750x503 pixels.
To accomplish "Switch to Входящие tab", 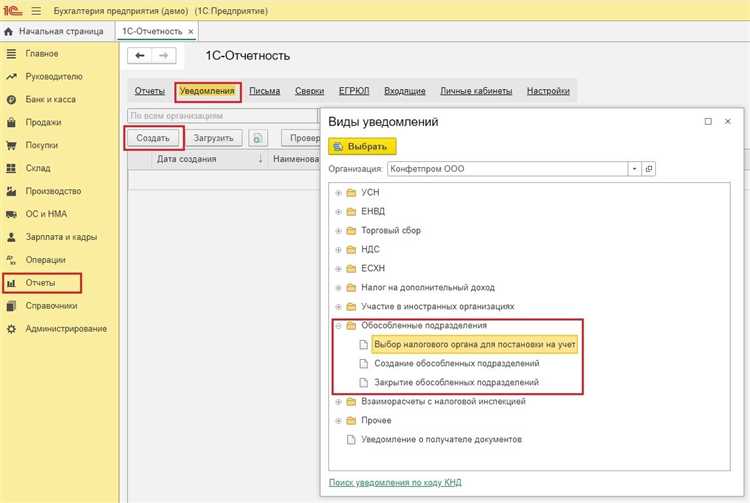I will [x=405, y=91].
